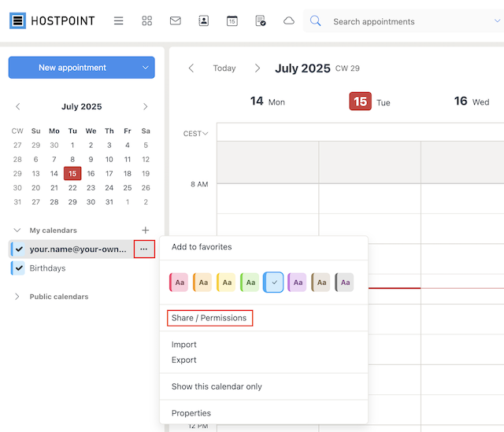Open the CEST timezone dropdown

tap(195, 134)
